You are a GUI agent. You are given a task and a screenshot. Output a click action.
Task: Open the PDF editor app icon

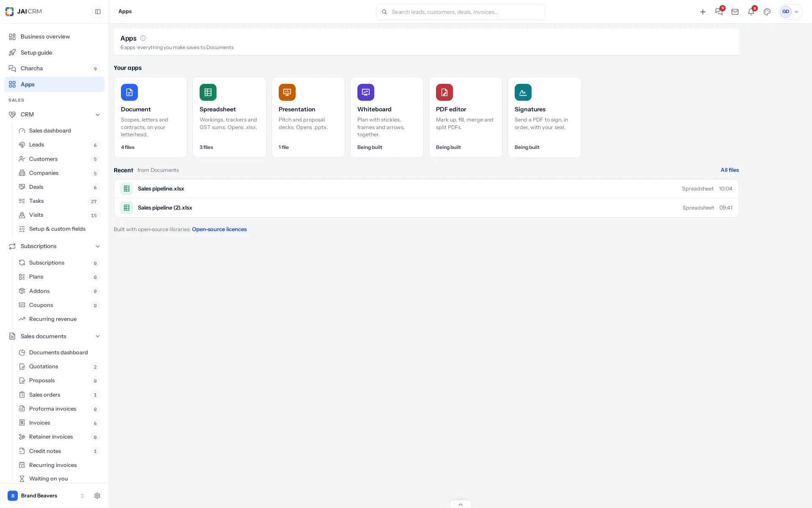point(444,92)
